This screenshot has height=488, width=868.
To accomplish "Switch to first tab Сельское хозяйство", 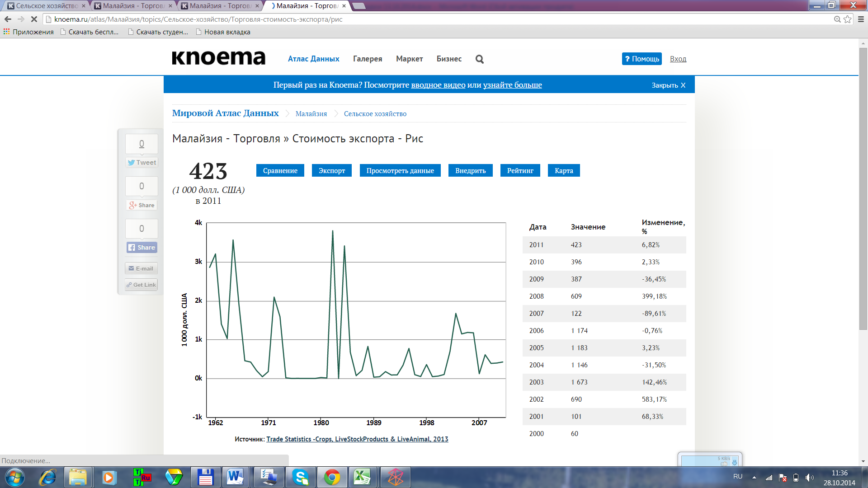I will pyautogui.click(x=45, y=6).
